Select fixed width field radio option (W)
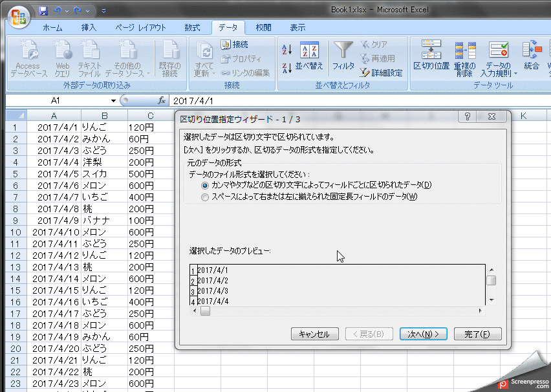Viewport: 551px width, 392px height. [x=204, y=197]
